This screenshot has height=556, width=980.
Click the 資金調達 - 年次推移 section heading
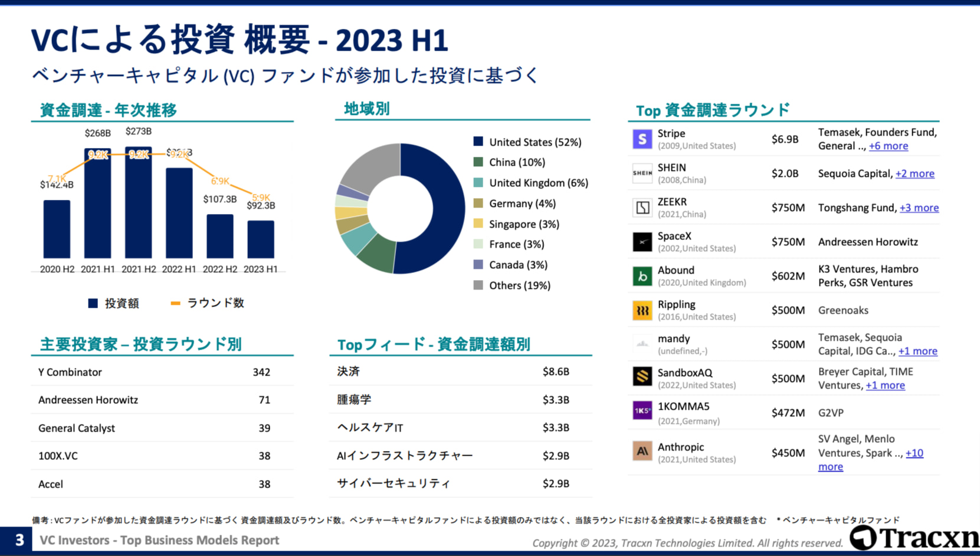click(x=108, y=110)
